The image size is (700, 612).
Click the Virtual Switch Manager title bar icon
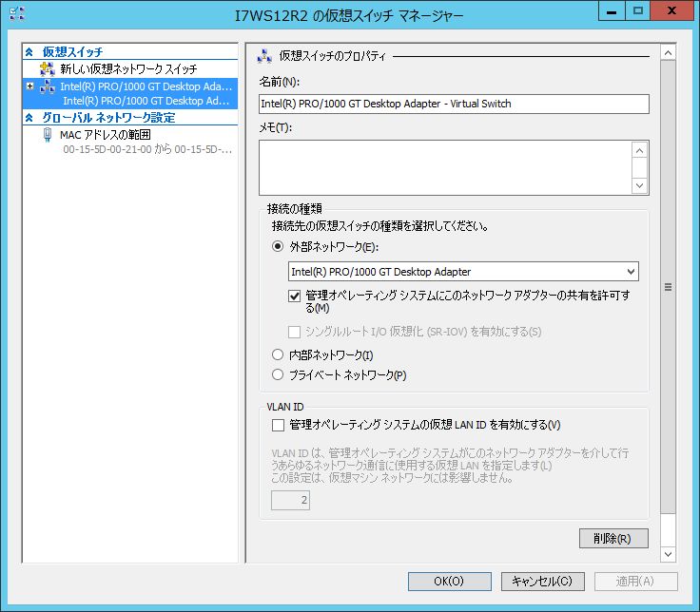[x=17, y=14]
